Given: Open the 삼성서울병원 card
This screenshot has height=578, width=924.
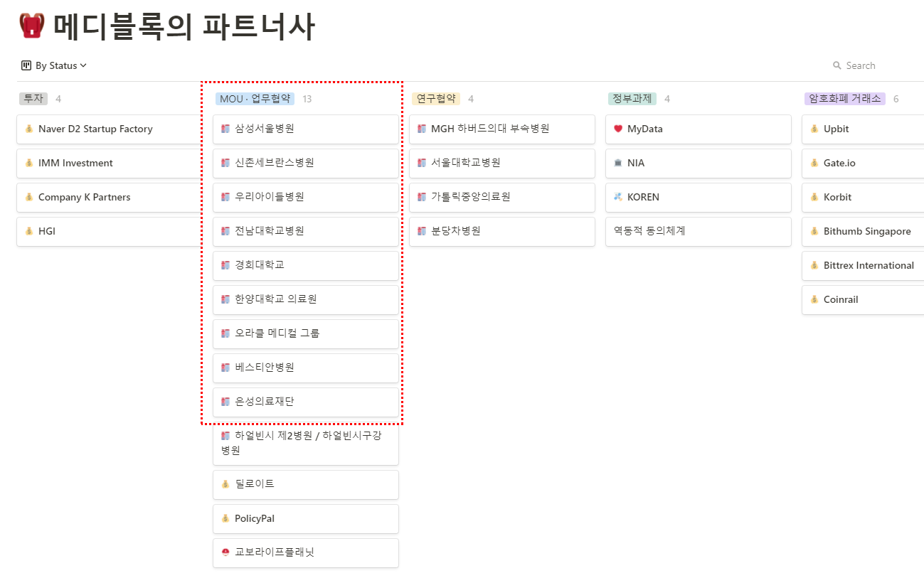Looking at the screenshot, I should tap(306, 129).
